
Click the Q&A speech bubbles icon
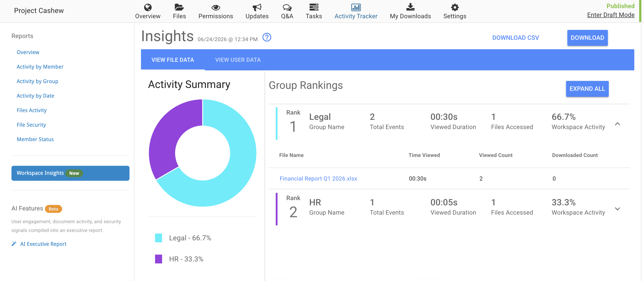(x=287, y=7)
